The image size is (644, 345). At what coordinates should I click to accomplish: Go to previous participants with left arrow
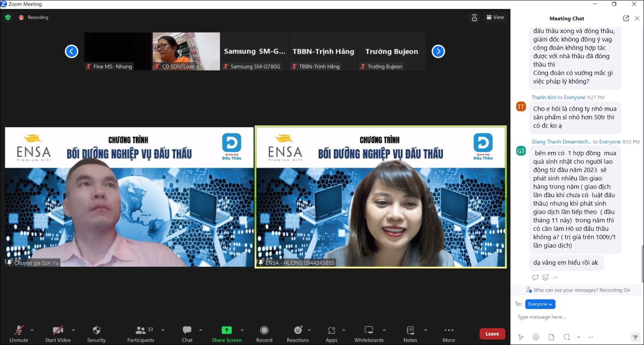click(71, 51)
